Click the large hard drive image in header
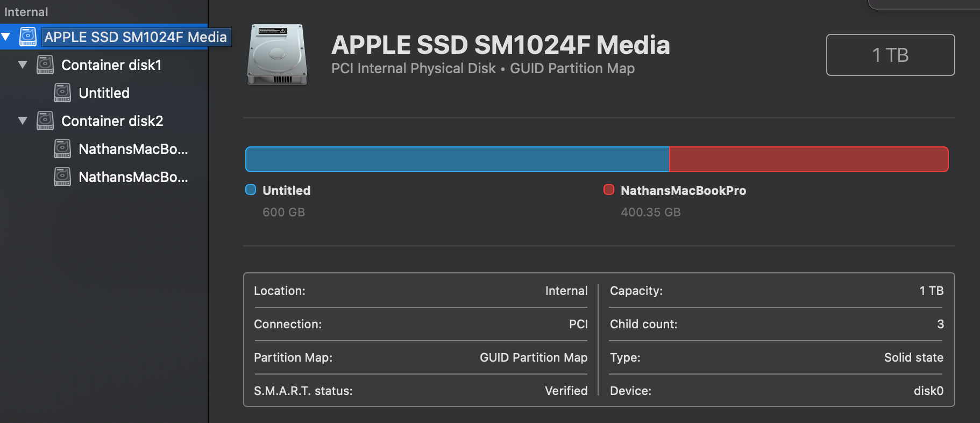Screen dimensions: 980x423 pyautogui.click(x=277, y=54)
